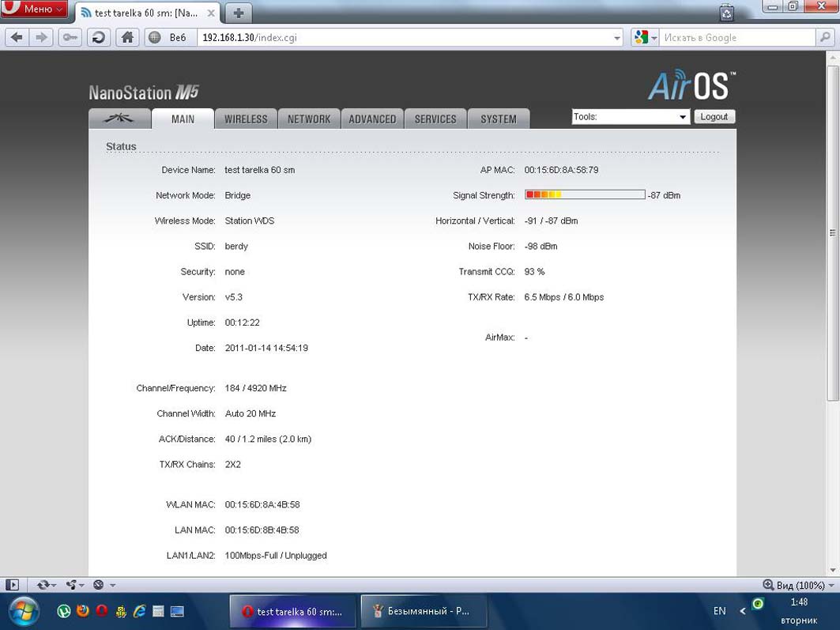Click the TX/RX Rate 6.5 Mbps / 6.0 Mbps
Image resolution: width=840 pixels, height=630 pixels.
click(x=564, y=297)
